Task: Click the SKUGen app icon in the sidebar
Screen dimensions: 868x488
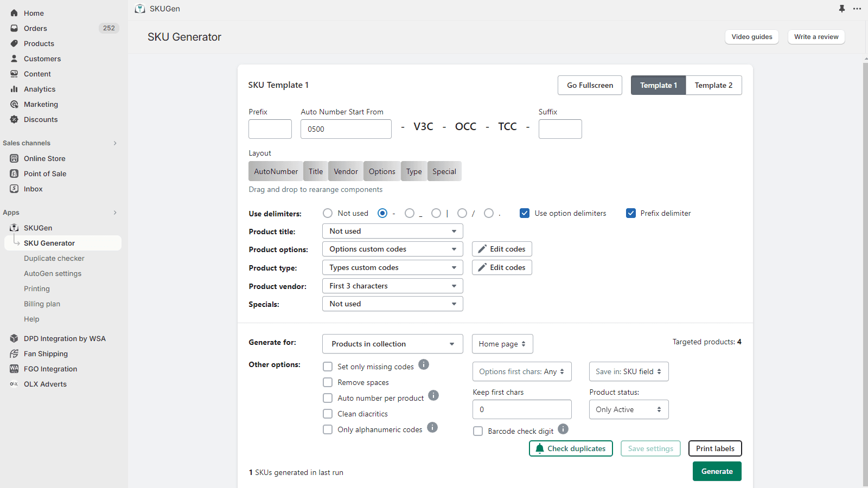Action: point(14,228)
